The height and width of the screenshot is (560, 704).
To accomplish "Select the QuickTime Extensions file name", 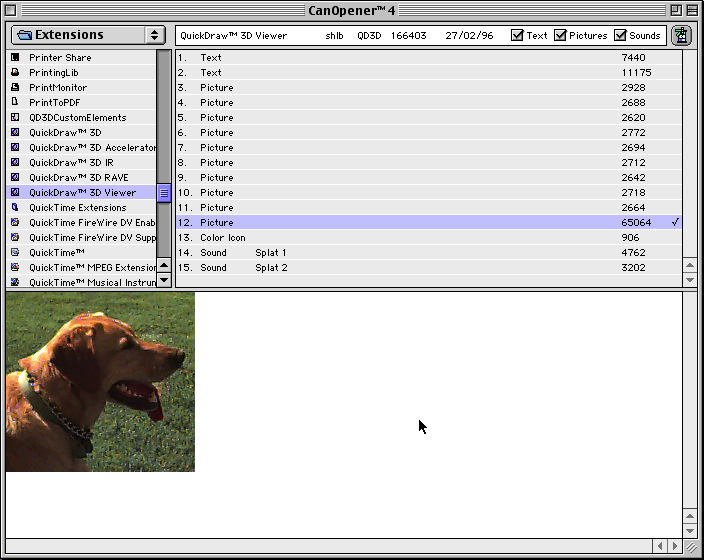I will pos(78,207).
